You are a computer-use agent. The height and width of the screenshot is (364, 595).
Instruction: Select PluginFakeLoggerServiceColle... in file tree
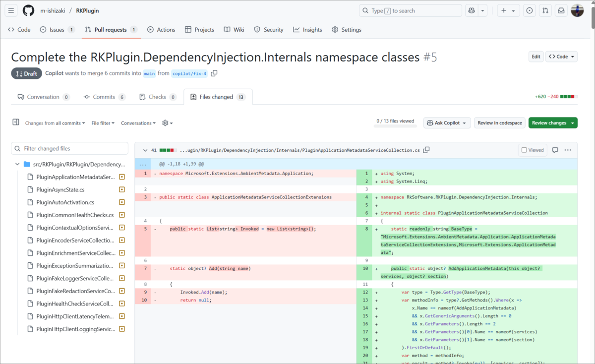(75, 278)
